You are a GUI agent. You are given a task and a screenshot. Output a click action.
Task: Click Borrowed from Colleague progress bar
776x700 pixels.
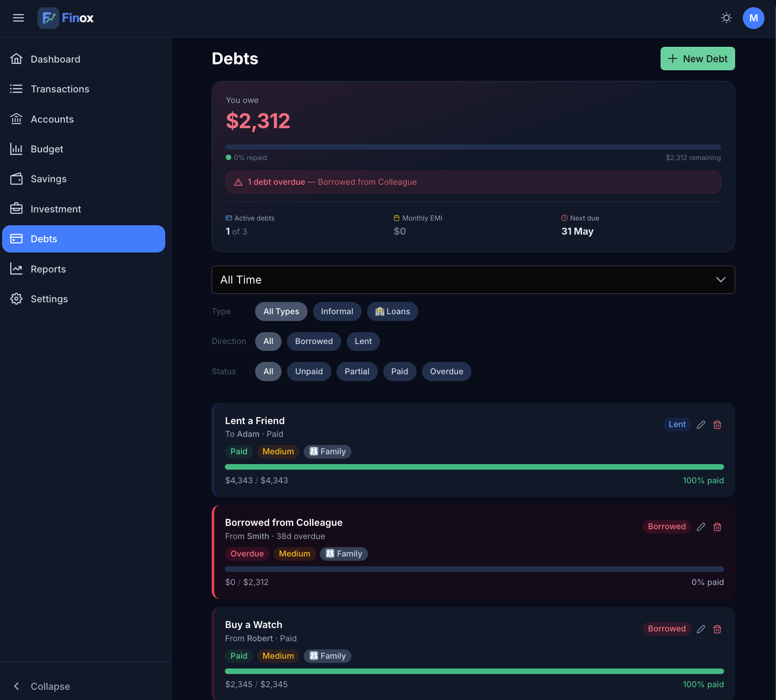coord(474,569)
